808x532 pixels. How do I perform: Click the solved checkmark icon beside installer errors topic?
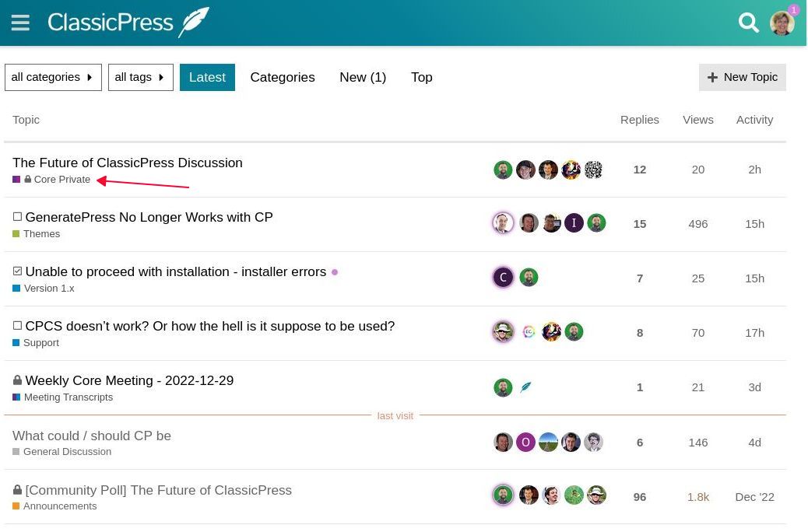pyautogui.click(x=17, y=271)
